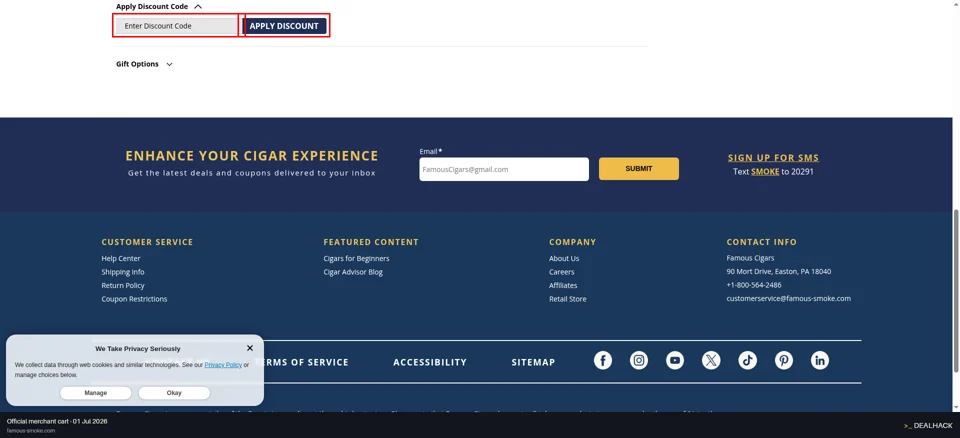Open the Pinterest social icon
This screenshot has width=960, height=438.
click(783, 360)
